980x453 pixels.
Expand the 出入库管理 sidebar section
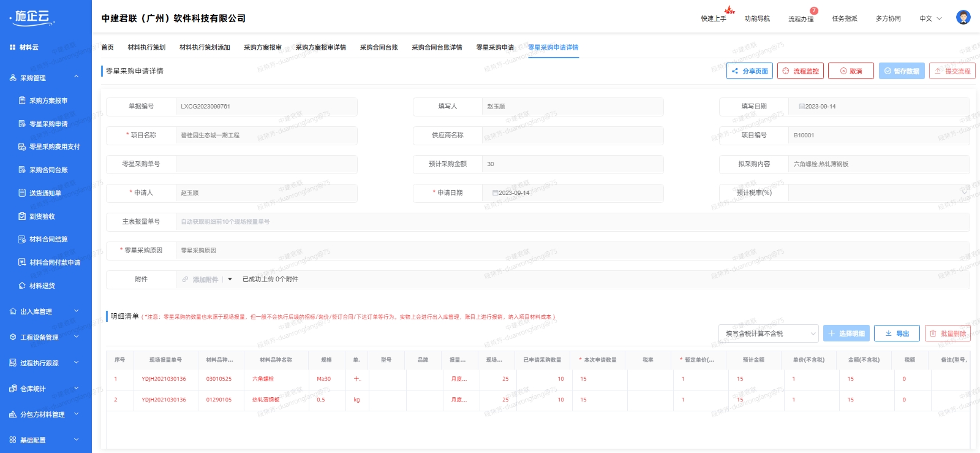(x=77, y=311)
